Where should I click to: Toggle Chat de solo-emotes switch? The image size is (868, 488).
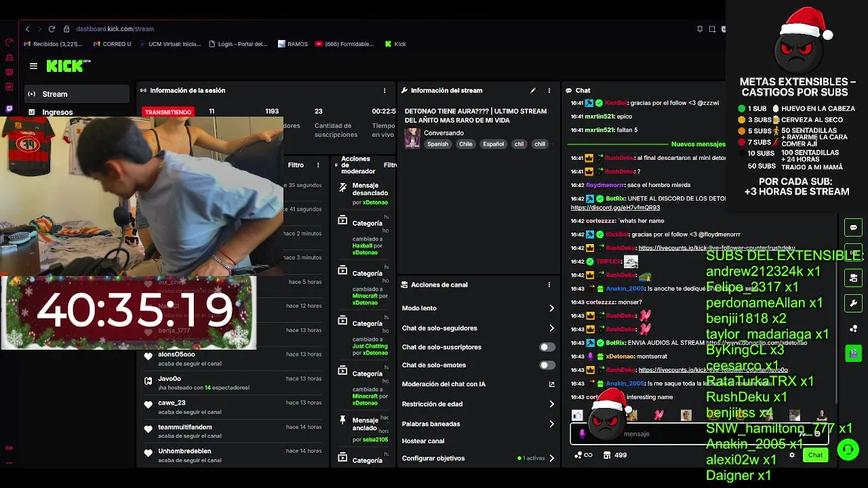click(x=547, y=365)
